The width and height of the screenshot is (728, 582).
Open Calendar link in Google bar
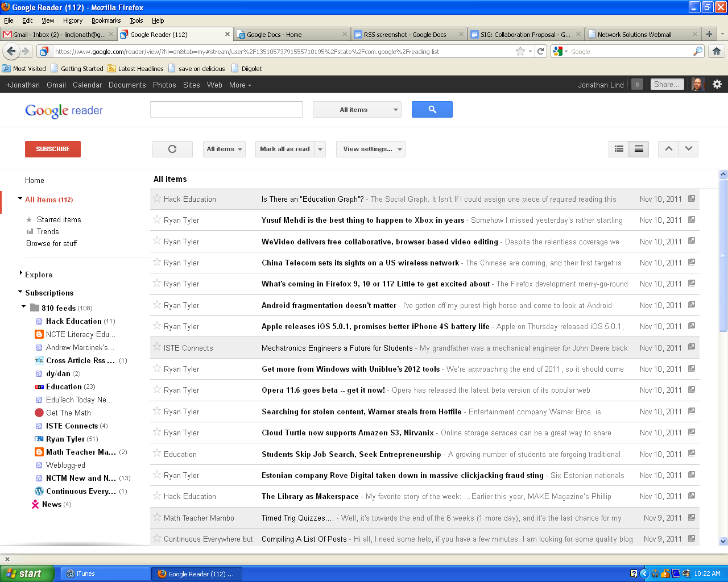coord(87,85)
